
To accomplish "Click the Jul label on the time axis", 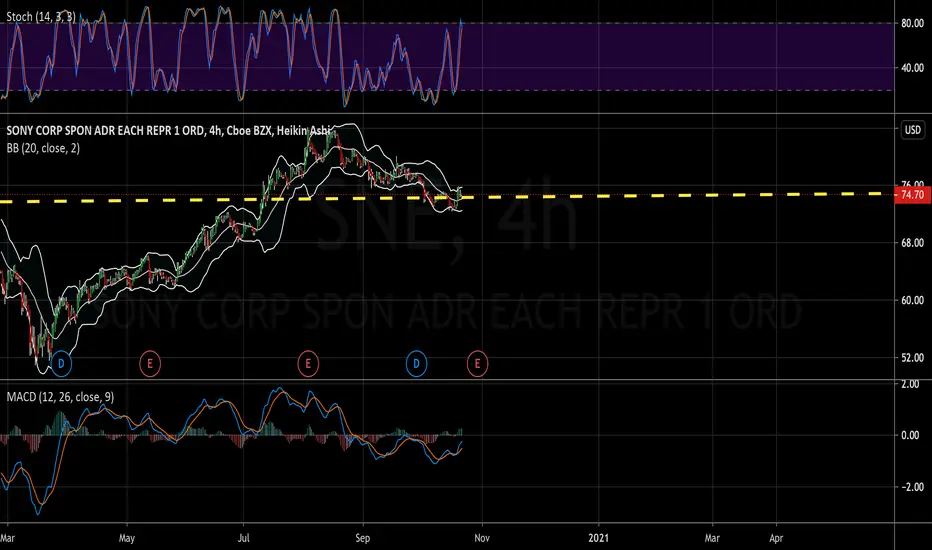I will (x=243, y=538).
